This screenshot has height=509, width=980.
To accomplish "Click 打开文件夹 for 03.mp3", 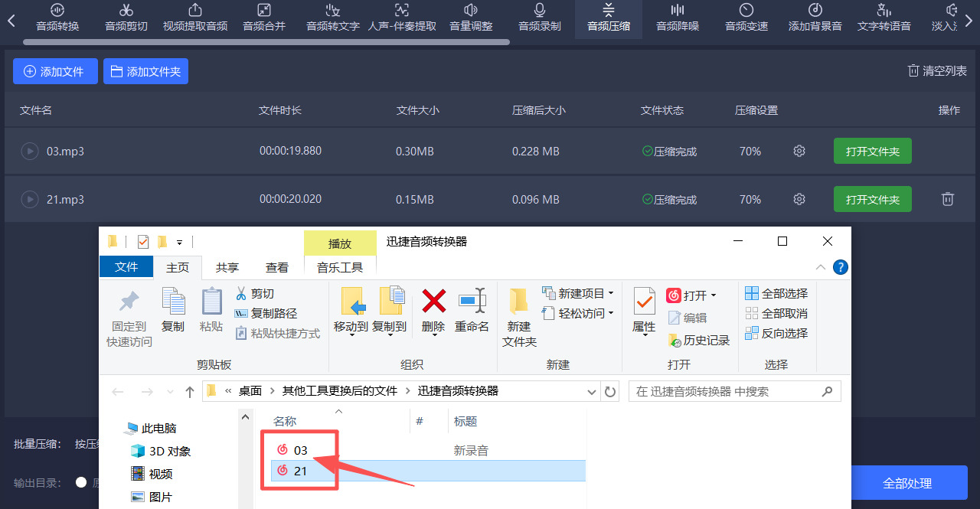I will point(873,152).
